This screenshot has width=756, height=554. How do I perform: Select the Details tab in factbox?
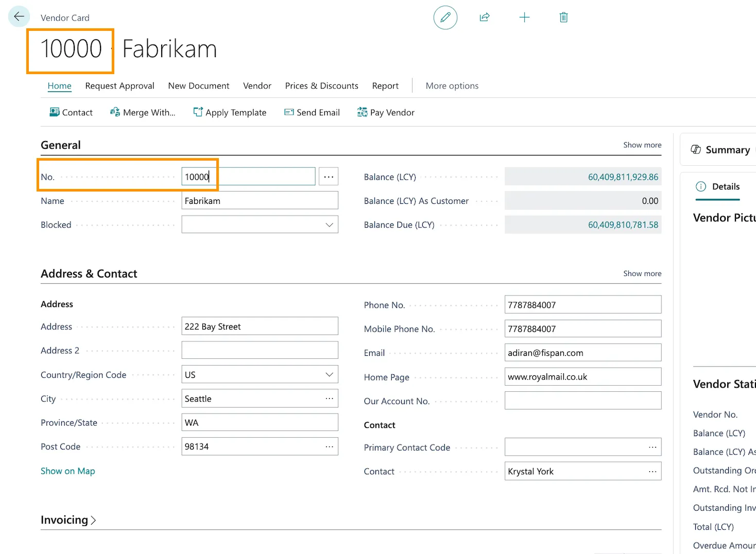(x=718, y=187)
